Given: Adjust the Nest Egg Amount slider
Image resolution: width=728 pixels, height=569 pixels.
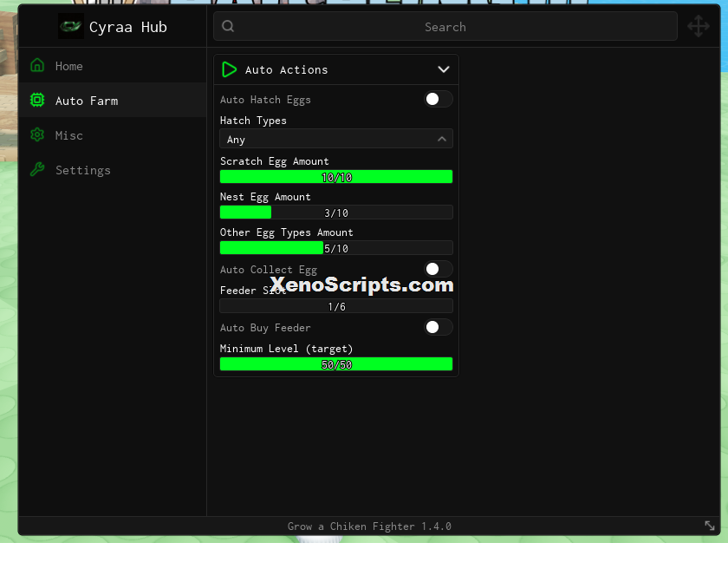Looking at the screenshot, I should [x=336, y=213].
